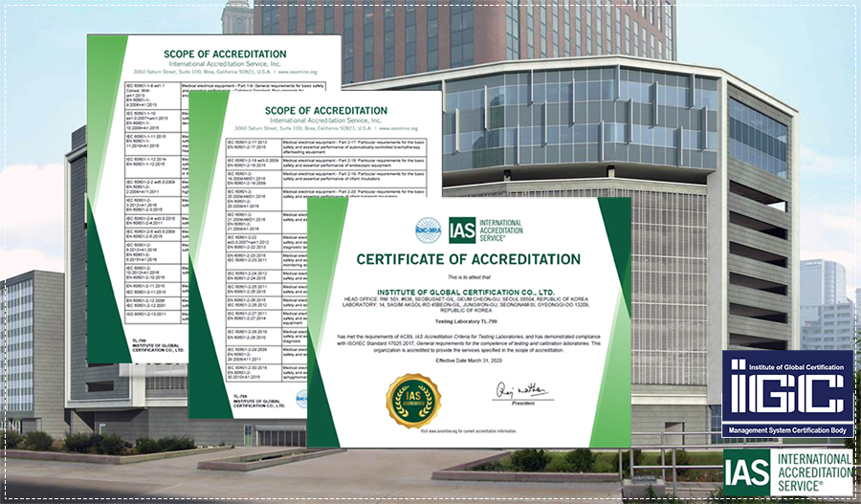Click the President signature on the certificate

pos(521,391)
